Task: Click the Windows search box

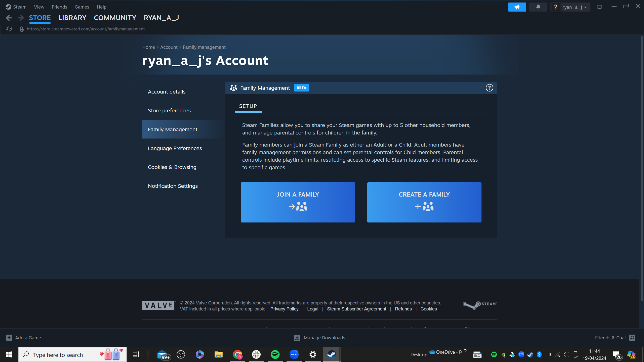Action: pos(72,354)
